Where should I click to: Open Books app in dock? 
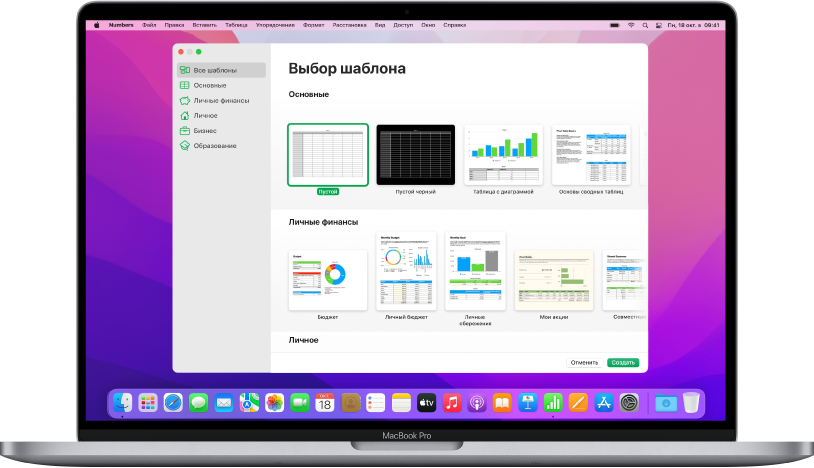pyautogui.click(x=502, y=403)
